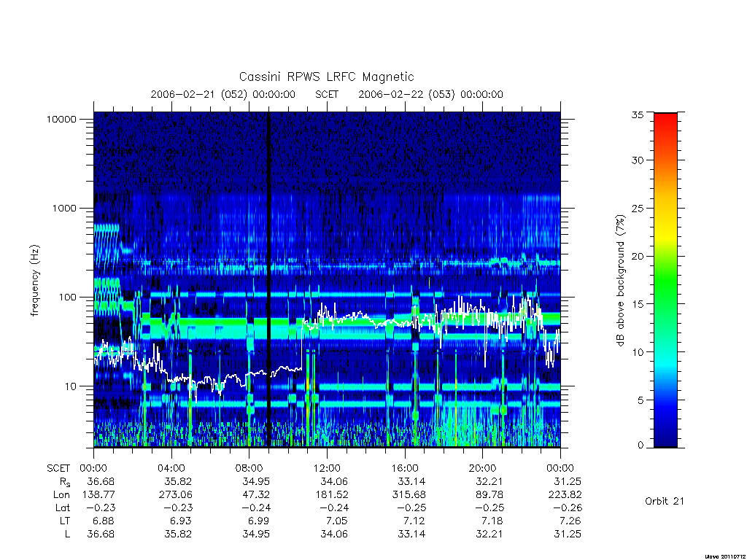Click the 35 dB color bar label
The width and height of the screenshot is (747, 560).
(x=638, y=114)
